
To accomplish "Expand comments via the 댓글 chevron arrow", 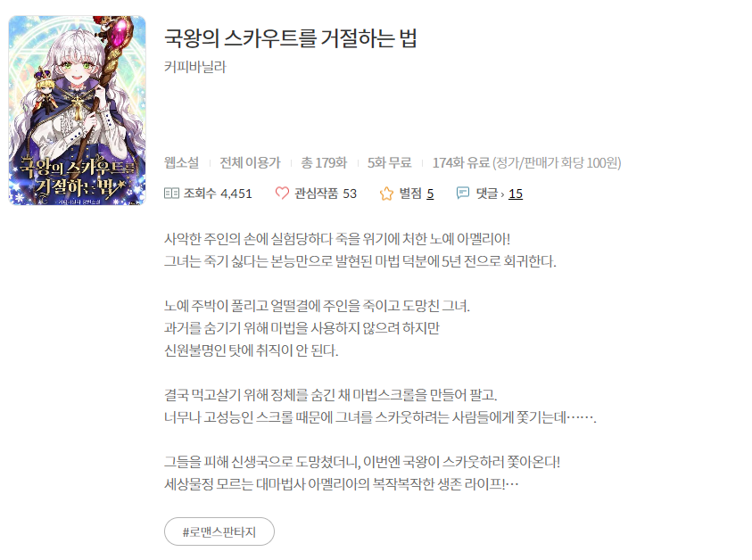I will pos(502,194).
